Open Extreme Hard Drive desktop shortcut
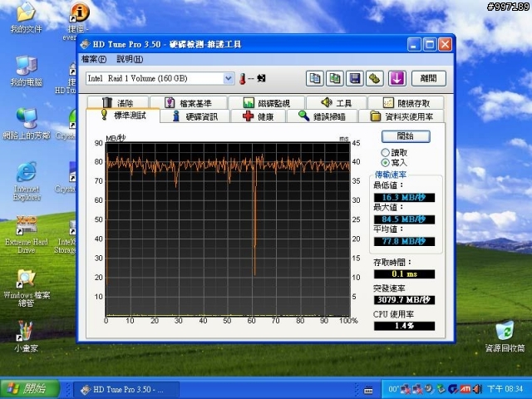This screenshot has width=532, height=399. [x=26, y=234]
